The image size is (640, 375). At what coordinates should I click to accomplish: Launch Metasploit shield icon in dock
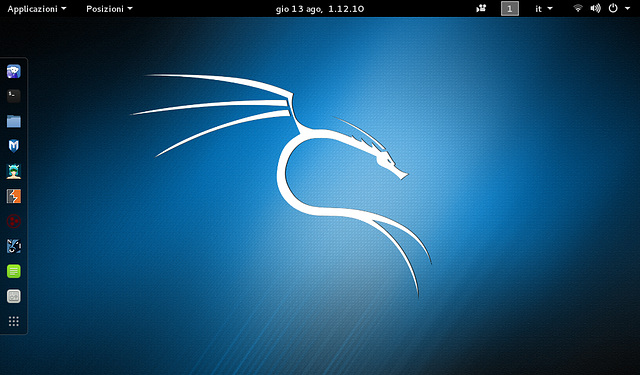[x=13, y=146]
